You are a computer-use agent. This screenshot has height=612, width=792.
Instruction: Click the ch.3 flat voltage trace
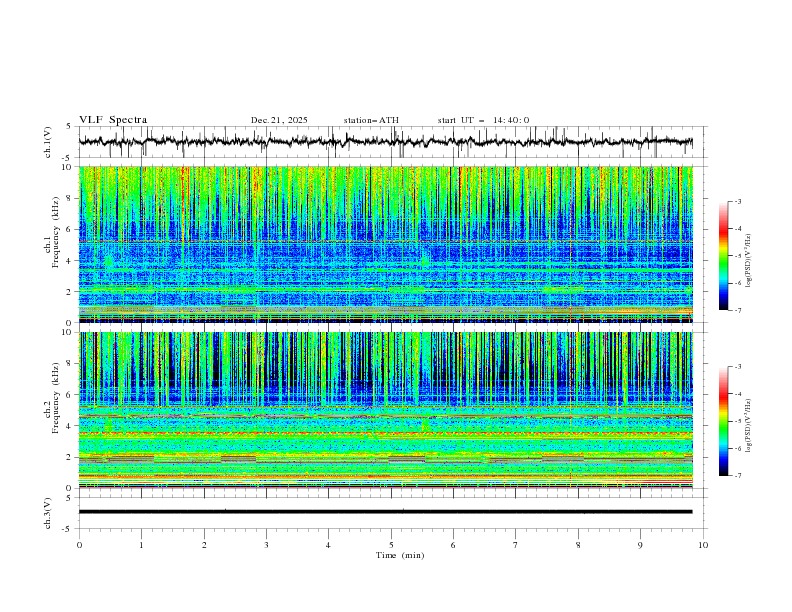[x=385, y=512]
